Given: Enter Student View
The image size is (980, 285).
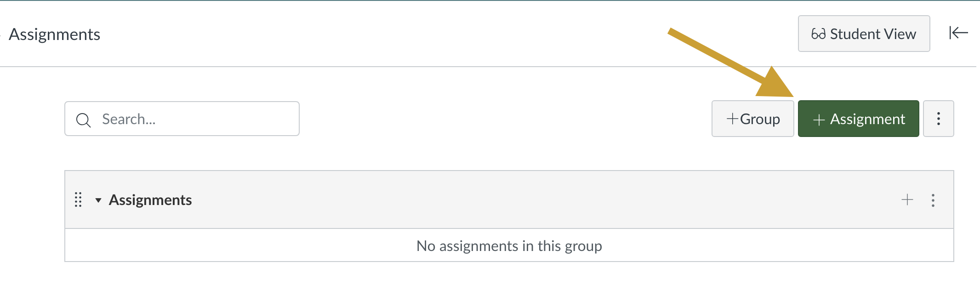Looking at the screenshot, I should click(x=864, y=34).
